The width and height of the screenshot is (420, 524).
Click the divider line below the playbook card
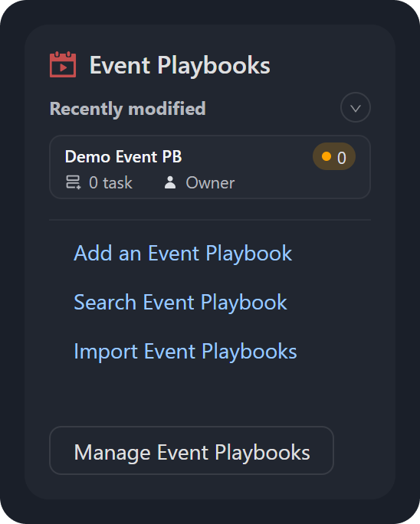(x=210, y=220)
